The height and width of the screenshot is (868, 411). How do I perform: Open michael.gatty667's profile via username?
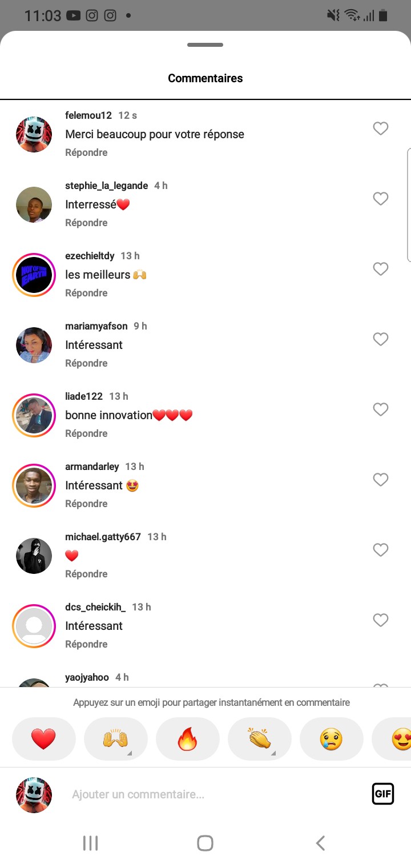pos(103,537)
